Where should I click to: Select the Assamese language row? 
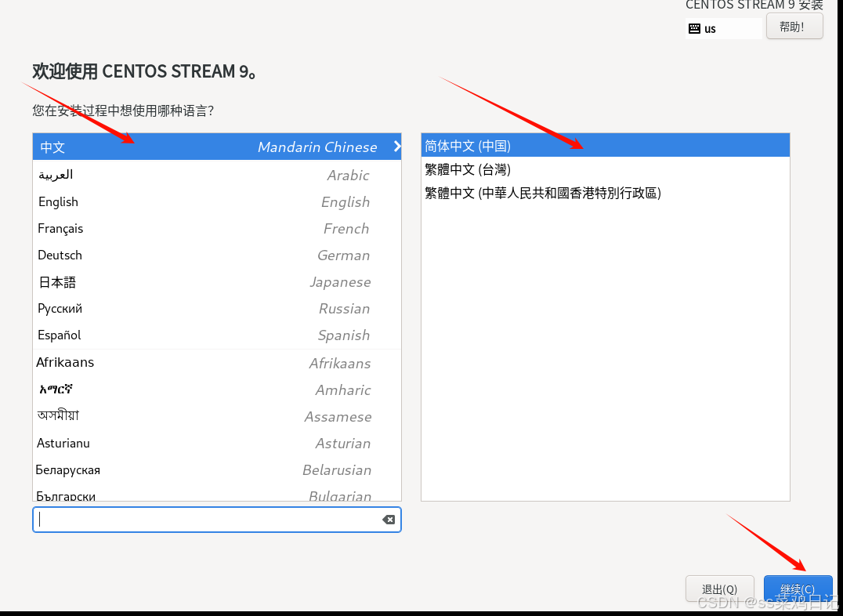(217, 416)
